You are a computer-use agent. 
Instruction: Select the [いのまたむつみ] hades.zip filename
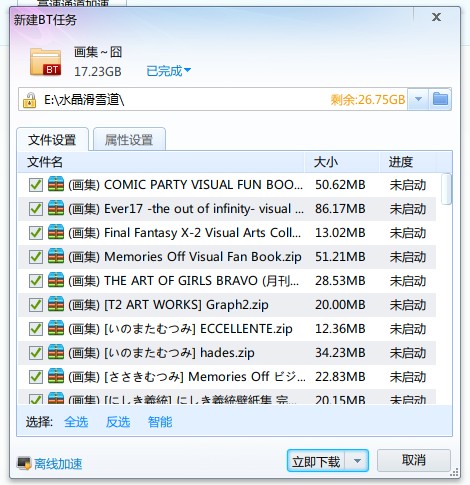161,353
